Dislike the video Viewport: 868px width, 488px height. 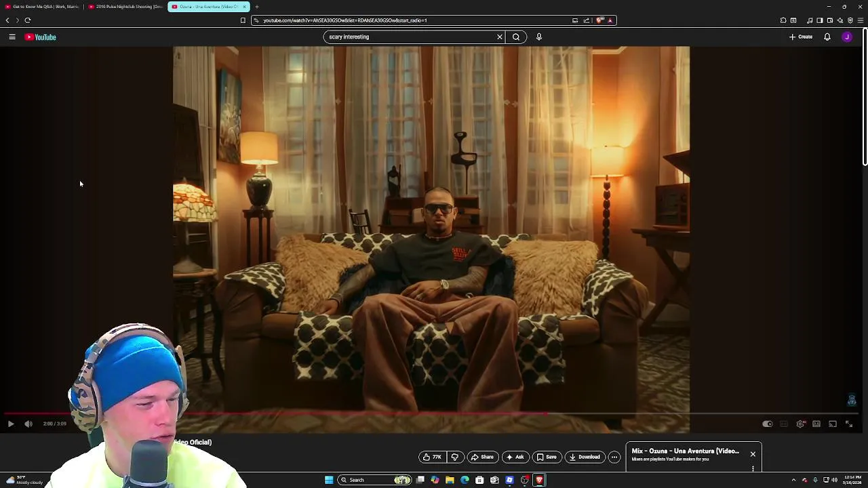[455, 457]
